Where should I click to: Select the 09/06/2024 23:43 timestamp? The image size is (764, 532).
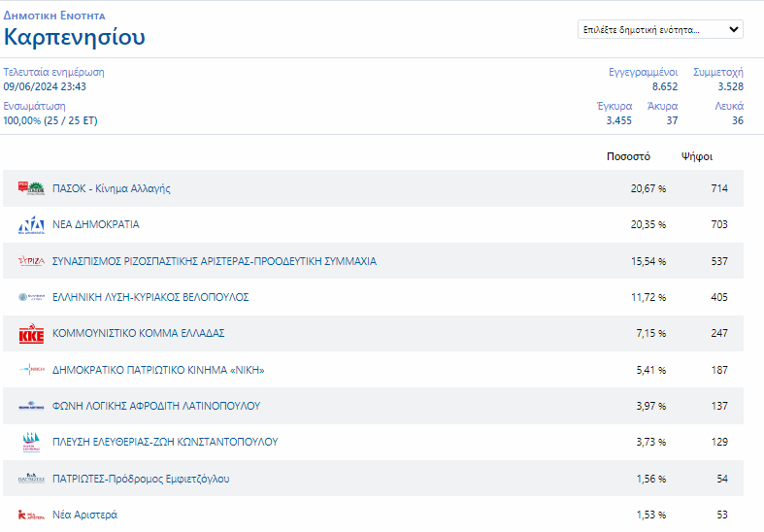[x=45, y=86]
